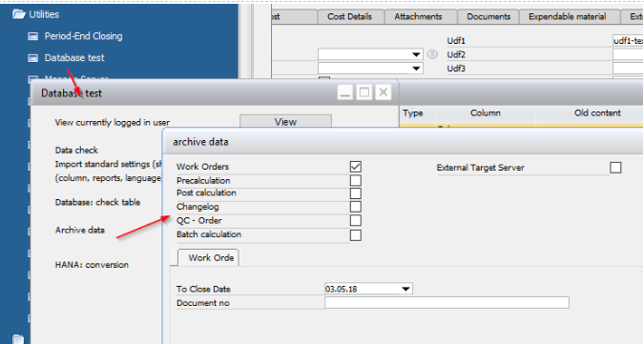Enable the Batch calculation checkbox

pyautogui.click(x=356, y=235)
